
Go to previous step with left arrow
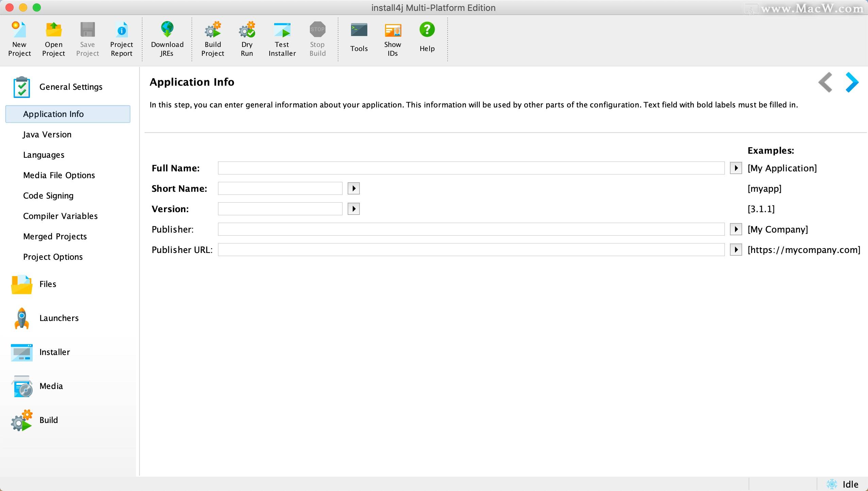tap(825, 82)
